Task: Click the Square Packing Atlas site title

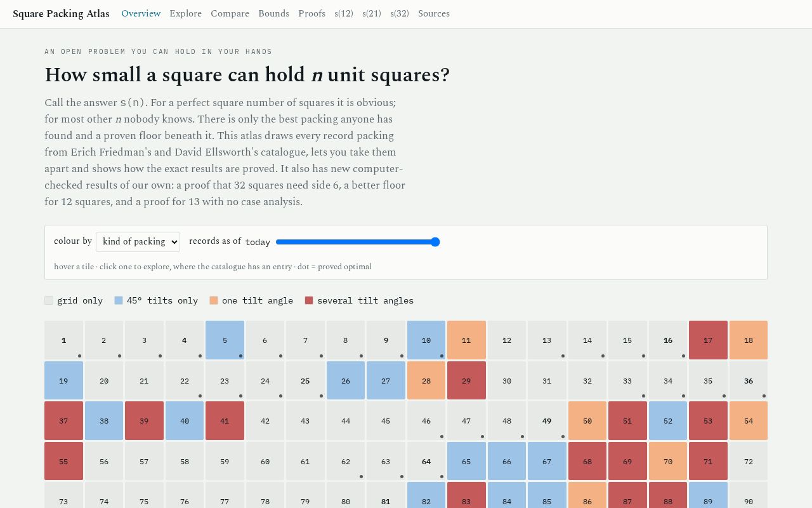Action: (61, 13)
